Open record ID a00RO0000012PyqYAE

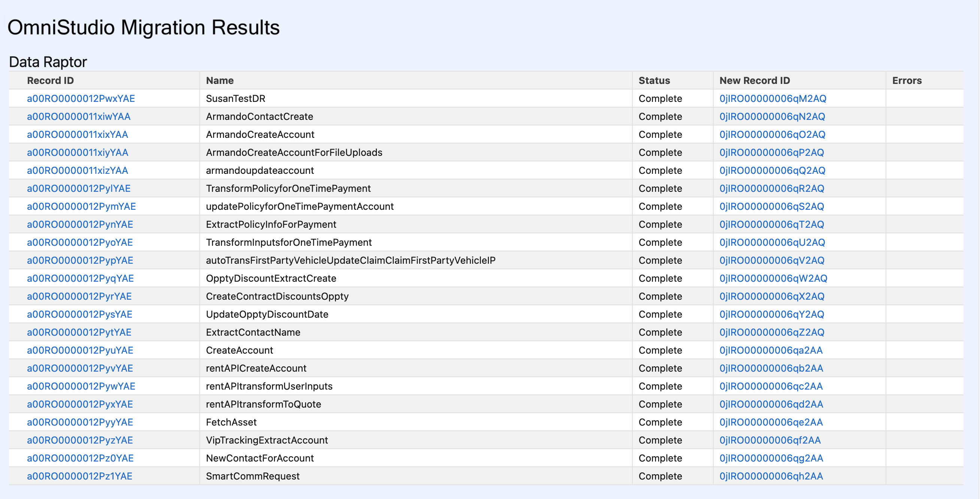pyautogui.click(x=80, y=278)
